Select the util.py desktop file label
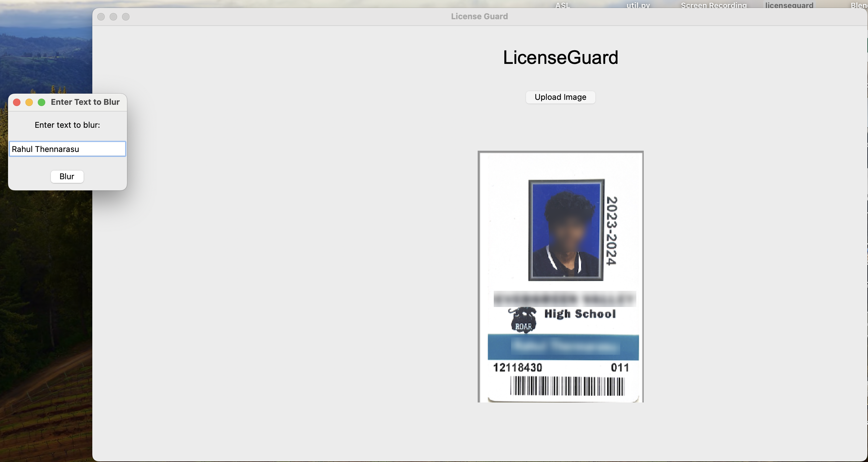The width and height of the screenshot is (868, 462). click(x=638, y=5)
